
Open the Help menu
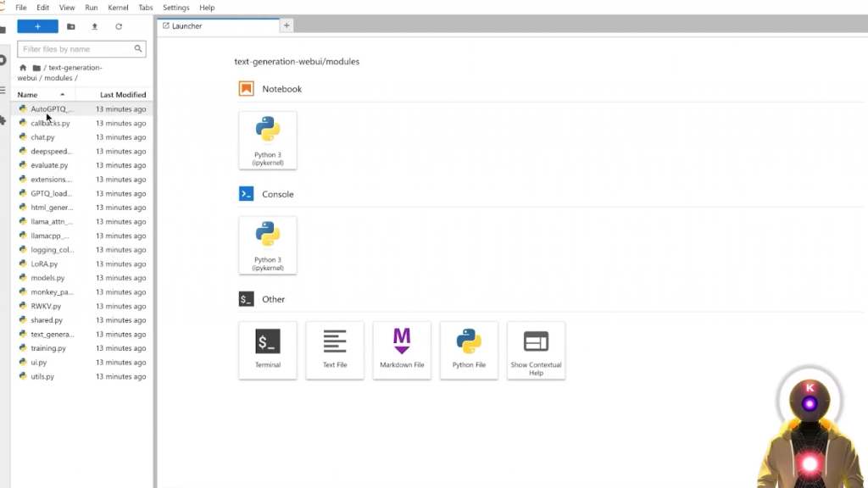click(207, 8)
